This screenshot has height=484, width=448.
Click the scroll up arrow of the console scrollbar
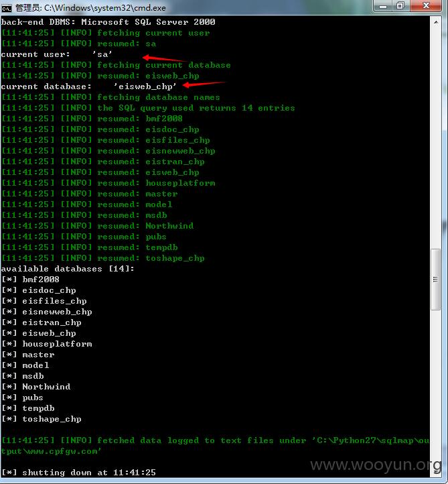[x=436, y=22]
